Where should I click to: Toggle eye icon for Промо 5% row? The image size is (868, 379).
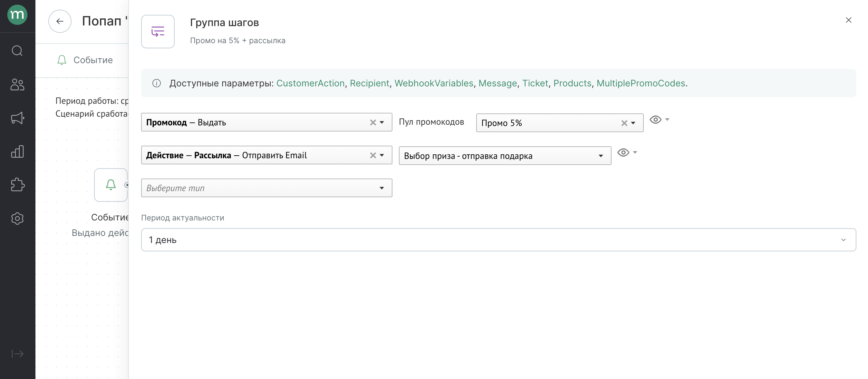click(x=655, y=120)
